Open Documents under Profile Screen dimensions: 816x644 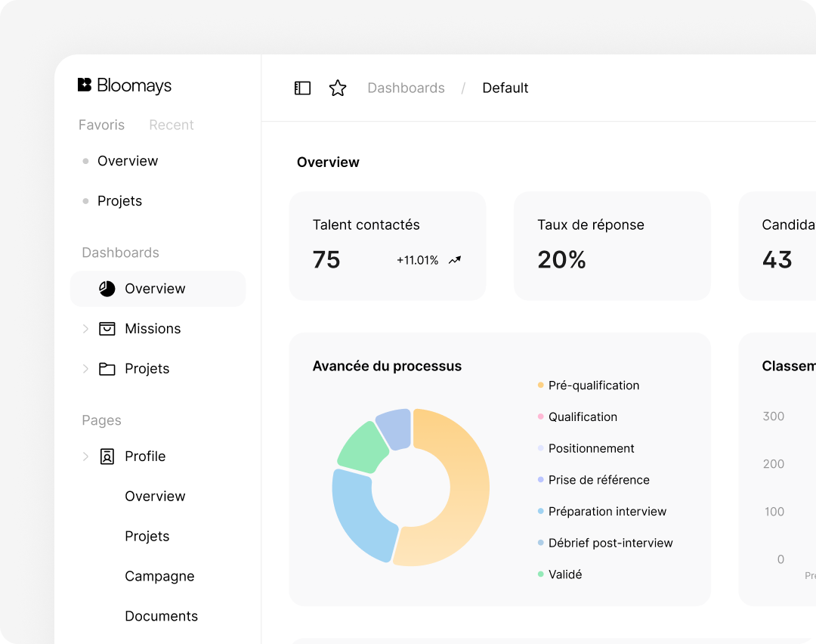pyautogui.click(x=162, y=616)
